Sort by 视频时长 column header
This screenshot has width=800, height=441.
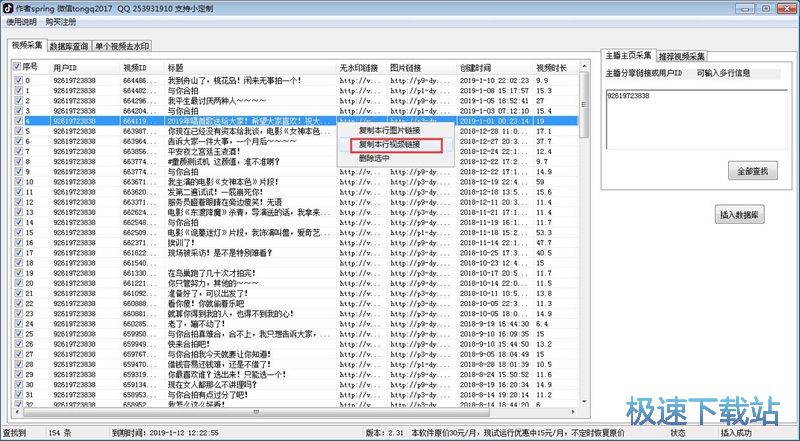(x=556, y=67)
